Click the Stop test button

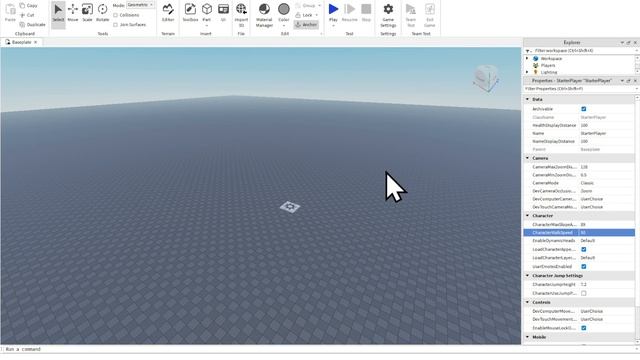pyautogui.click(x=366, y=12)
